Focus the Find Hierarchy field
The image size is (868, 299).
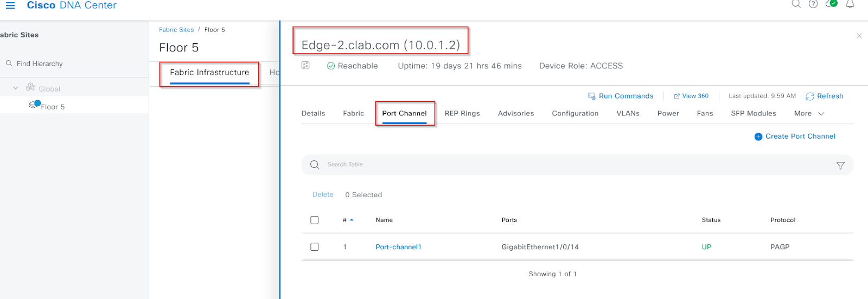(40, 63)
